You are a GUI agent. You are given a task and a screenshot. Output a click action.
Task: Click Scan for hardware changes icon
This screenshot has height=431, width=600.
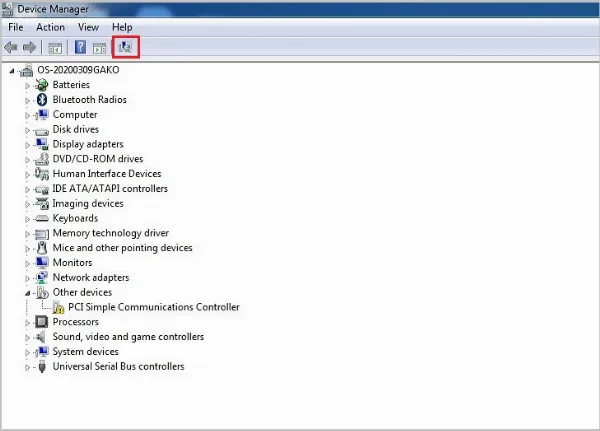pos(126,46)
